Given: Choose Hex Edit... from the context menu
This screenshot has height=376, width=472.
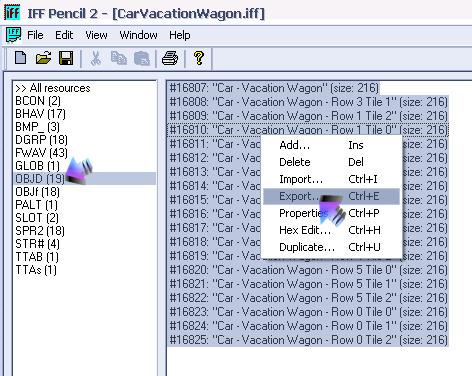Looking at the screenshot, I should [332, 230].
